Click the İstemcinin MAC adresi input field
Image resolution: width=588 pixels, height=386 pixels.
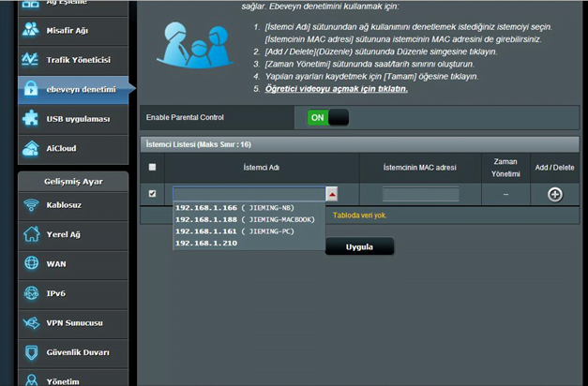point(420,194)
